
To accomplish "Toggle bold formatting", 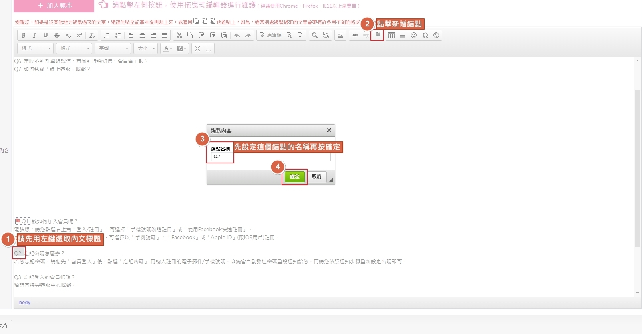I will (x=23, y=35).
